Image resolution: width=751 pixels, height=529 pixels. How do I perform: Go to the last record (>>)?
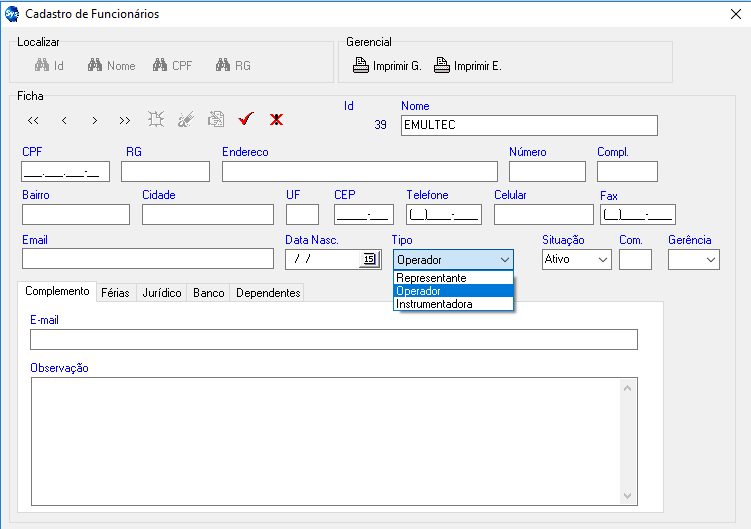pos(124,120)
